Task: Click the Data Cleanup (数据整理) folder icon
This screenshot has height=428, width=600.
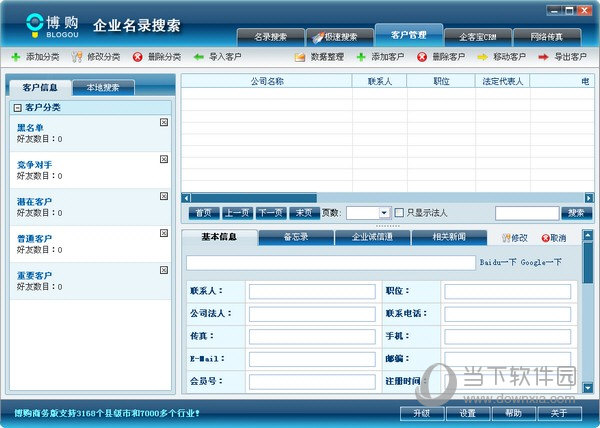Action: pyautogui.click(x=300, y=57)
